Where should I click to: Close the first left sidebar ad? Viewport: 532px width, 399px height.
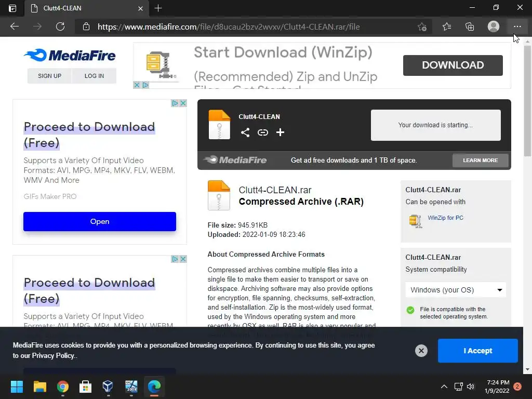click(183, 103)
